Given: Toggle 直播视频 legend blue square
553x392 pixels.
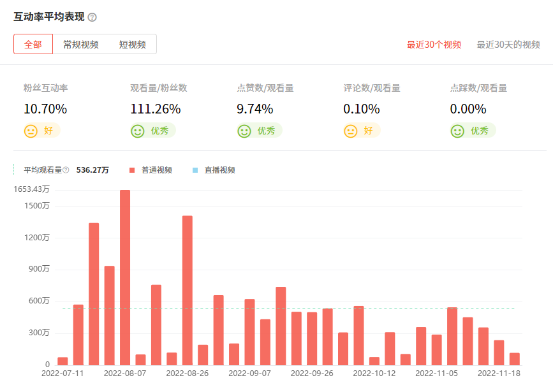Looking at the screenshot, I should tap(195, 170).
